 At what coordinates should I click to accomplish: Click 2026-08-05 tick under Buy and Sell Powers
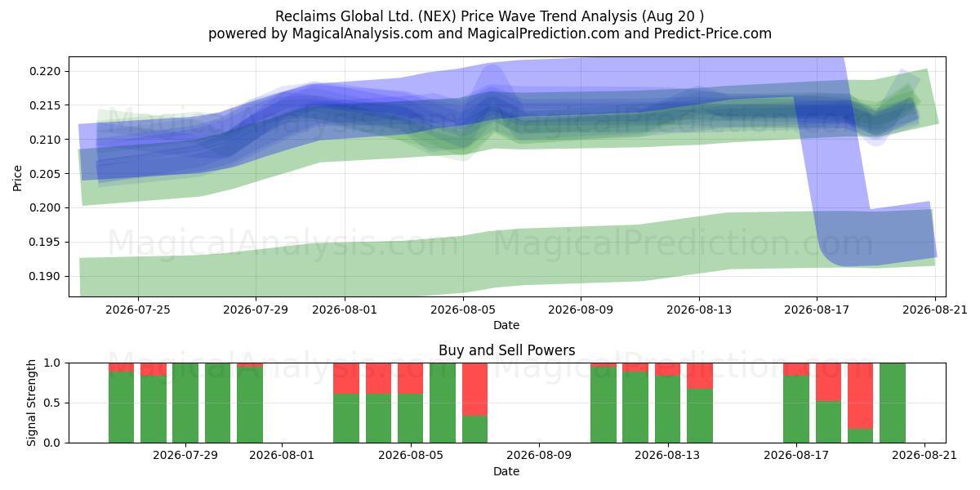[x=410, y=456]
